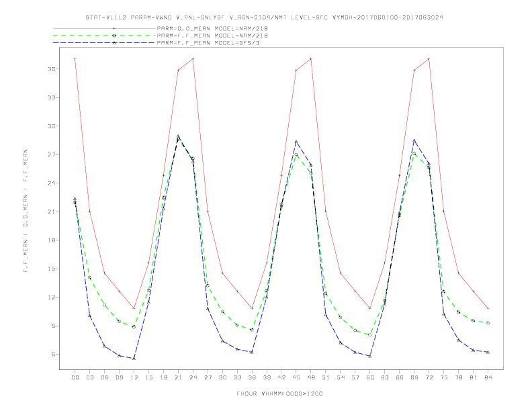The image size is (532, 411).
Task: Click x-axis forecast hour label 75
Action: pyautogui.click(x=444, y=377)
